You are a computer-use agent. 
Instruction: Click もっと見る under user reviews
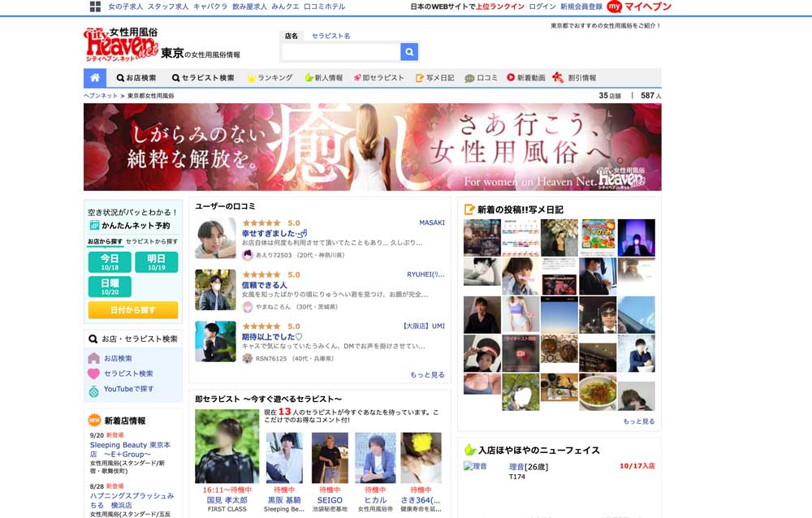pos(427,374)
